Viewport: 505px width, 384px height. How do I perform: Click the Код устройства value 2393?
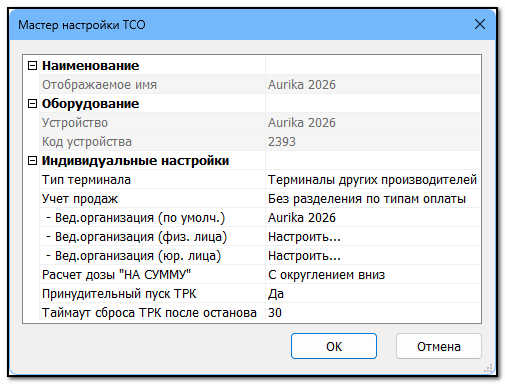(372, 142)
